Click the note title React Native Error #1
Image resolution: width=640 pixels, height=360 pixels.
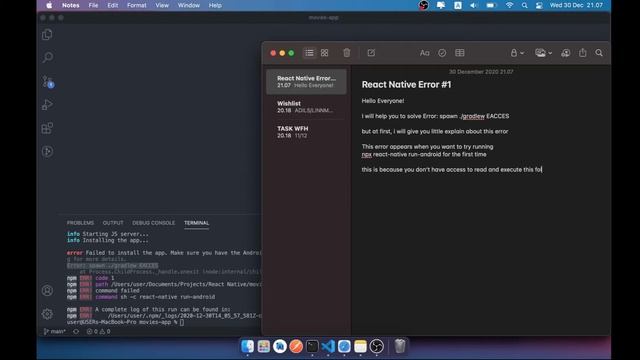406,84
